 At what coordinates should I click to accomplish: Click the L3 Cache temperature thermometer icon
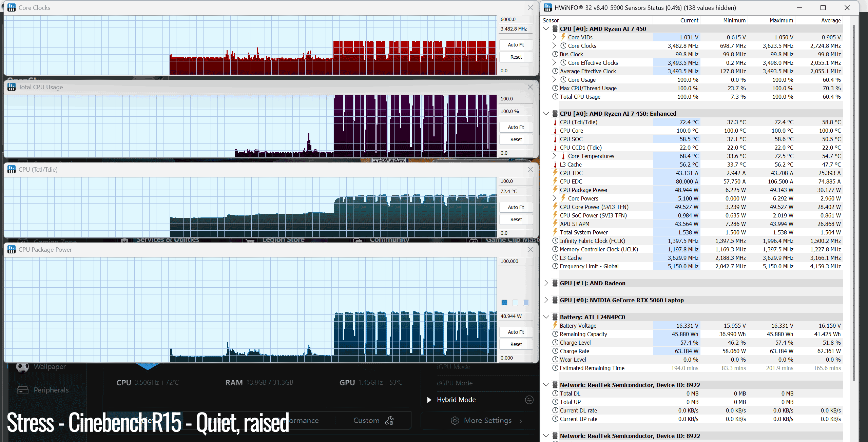(x=555, y=165)
